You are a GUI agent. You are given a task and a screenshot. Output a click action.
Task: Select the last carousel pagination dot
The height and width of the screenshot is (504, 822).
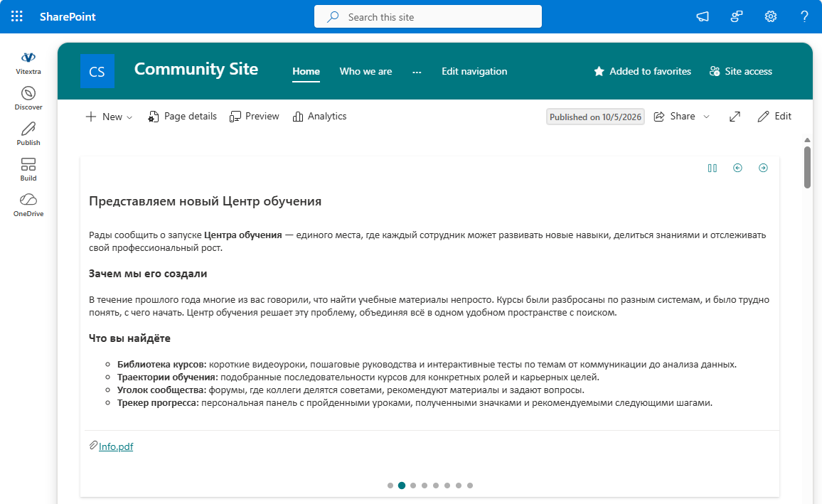click(x=470, y=486)
